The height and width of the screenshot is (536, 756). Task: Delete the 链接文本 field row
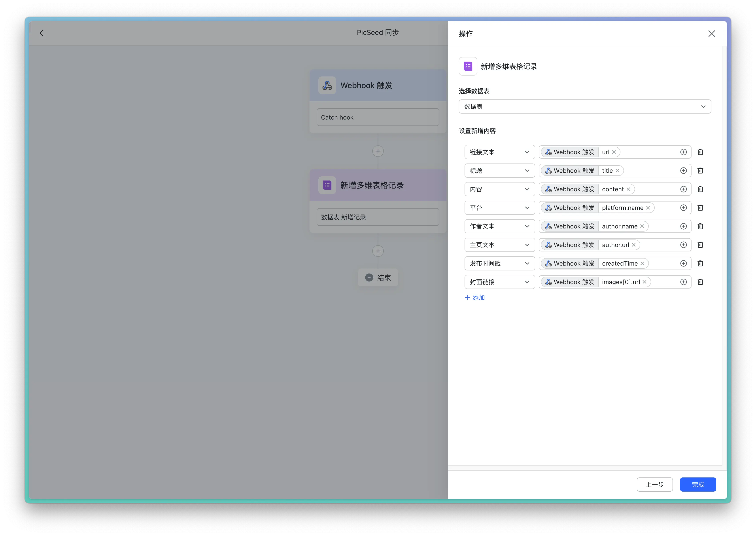pyautogui.click(x=700, y=152)
